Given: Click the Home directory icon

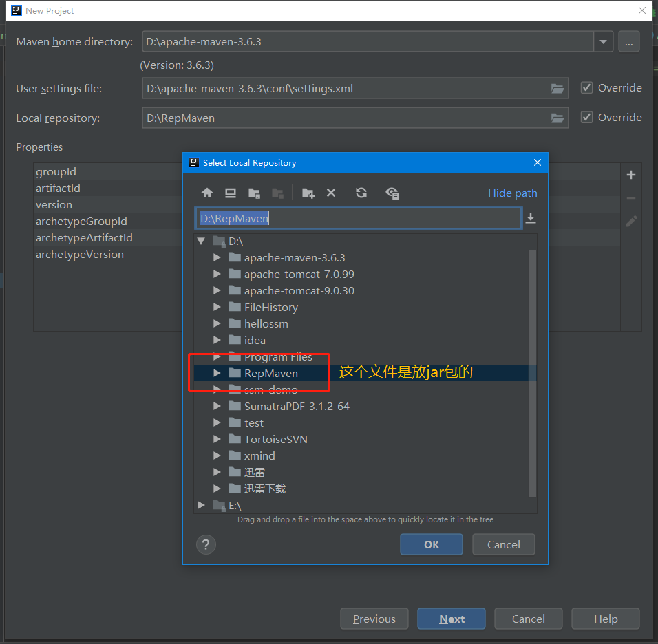Looking at the screenshot, I should tap(207, 193).
